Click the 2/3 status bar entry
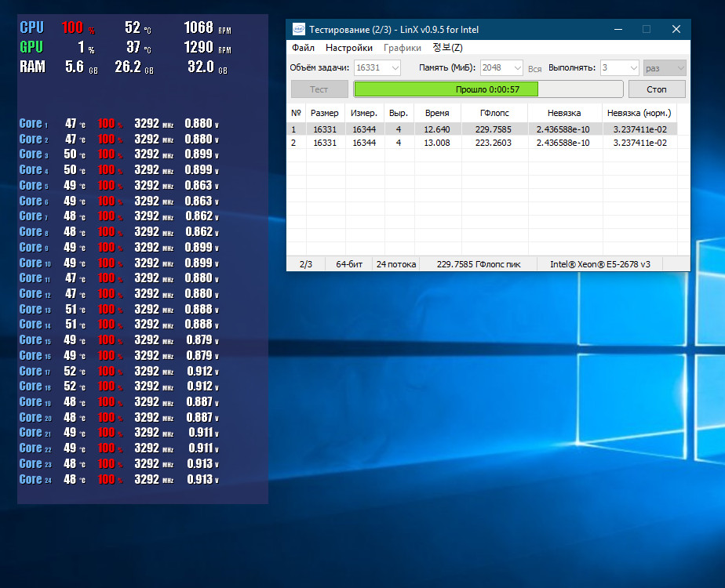 coord(306,264)
